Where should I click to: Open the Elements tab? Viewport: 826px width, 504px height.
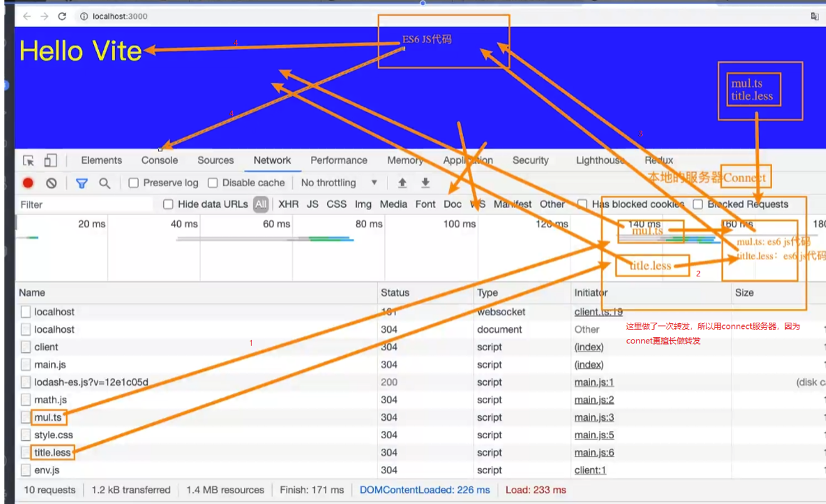tap(101, 161)
